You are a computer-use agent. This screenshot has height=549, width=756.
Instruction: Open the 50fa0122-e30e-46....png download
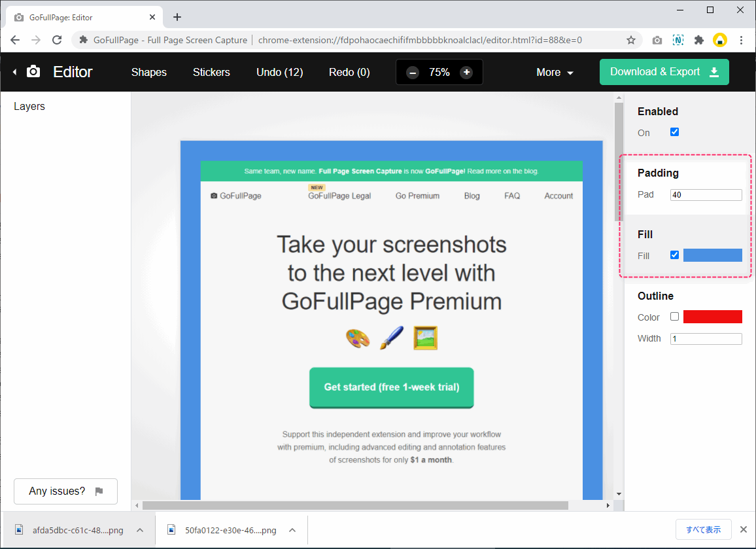coord(230,530)
